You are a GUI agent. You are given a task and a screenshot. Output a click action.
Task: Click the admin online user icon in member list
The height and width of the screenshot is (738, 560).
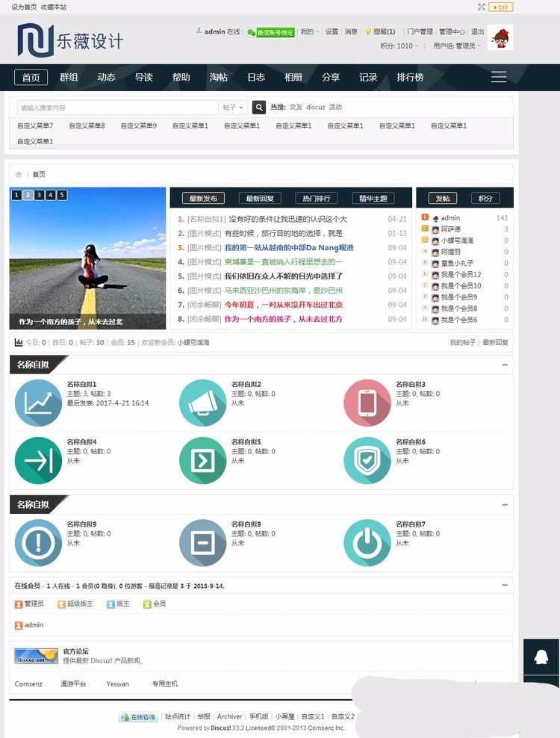coord(19,625)
